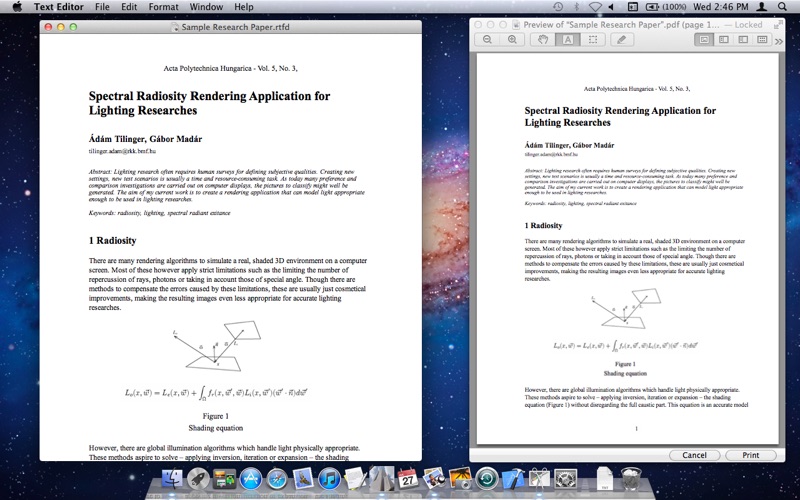Click the "1 Radiosity" heading in Text Editor
Viewport: 800px width, 500px height.
[x=112, y=241]
